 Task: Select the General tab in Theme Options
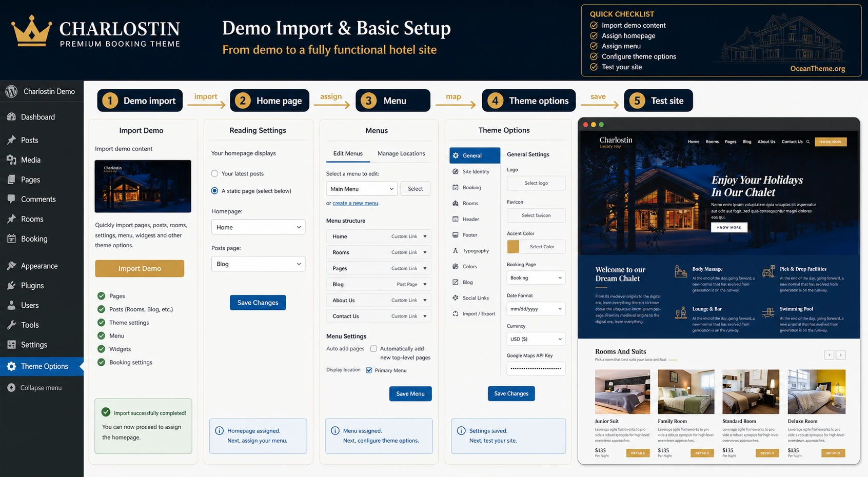point(475,155)
